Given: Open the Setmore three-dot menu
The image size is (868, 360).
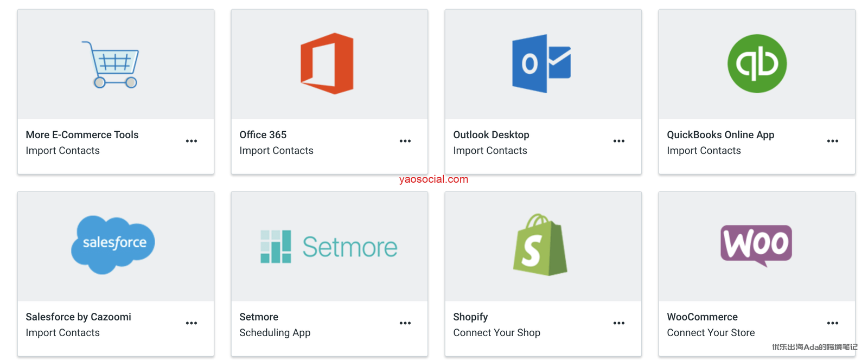Looking at the screenshot, I should [x=405, y=323].
